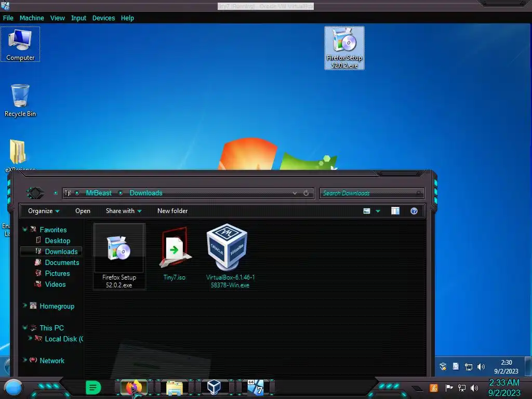Click New folder in the toolbar

(172, 211)
